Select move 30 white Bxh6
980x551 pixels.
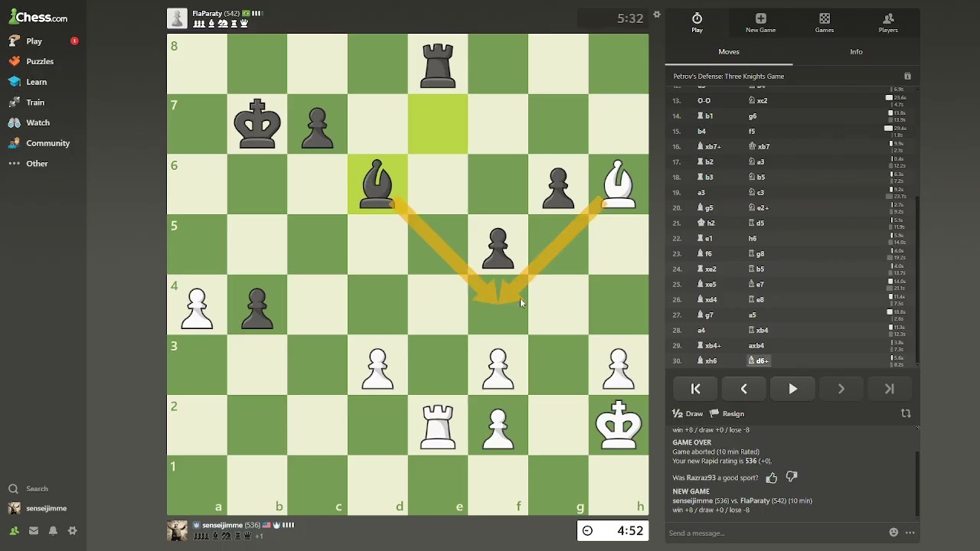tap(707, 361)
